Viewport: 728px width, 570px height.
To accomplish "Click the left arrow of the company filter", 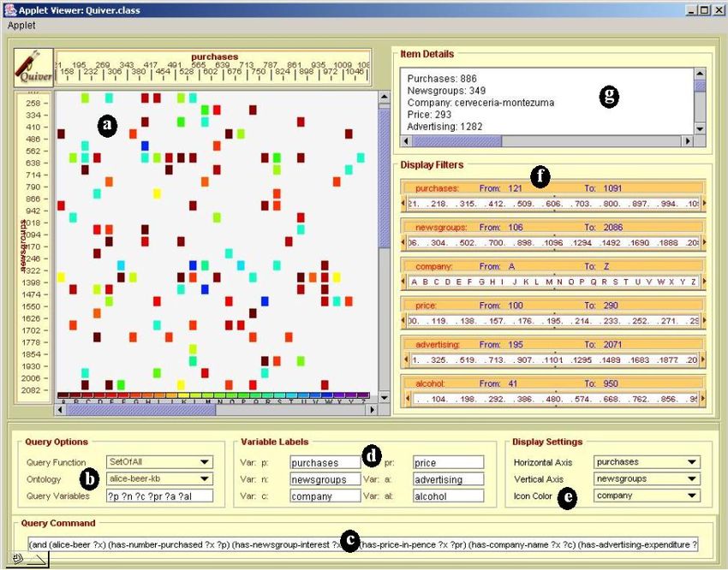I will point(403,281).
